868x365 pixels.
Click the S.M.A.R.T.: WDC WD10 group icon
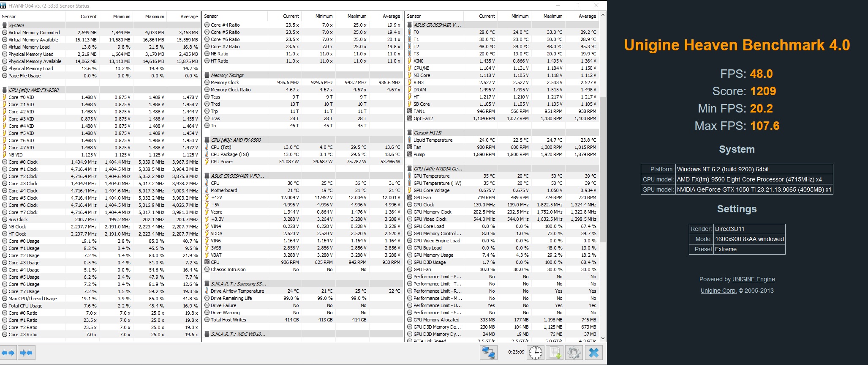(207, 334)
